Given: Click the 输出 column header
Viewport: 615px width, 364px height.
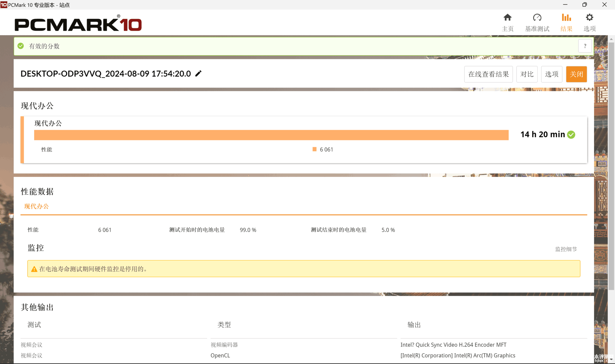Looking at the screenshot, I should tap(414, 325).
